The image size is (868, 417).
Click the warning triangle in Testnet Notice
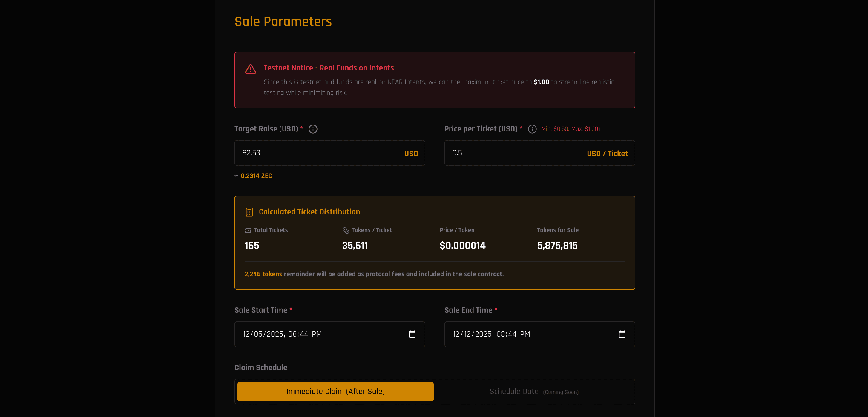coord(250,69)
